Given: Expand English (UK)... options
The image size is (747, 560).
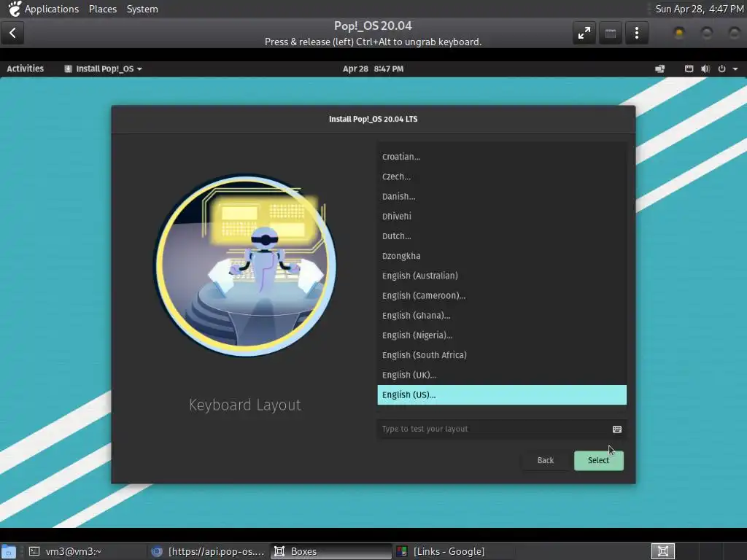Looking at the screenshot, I should [x=502, y=376].
